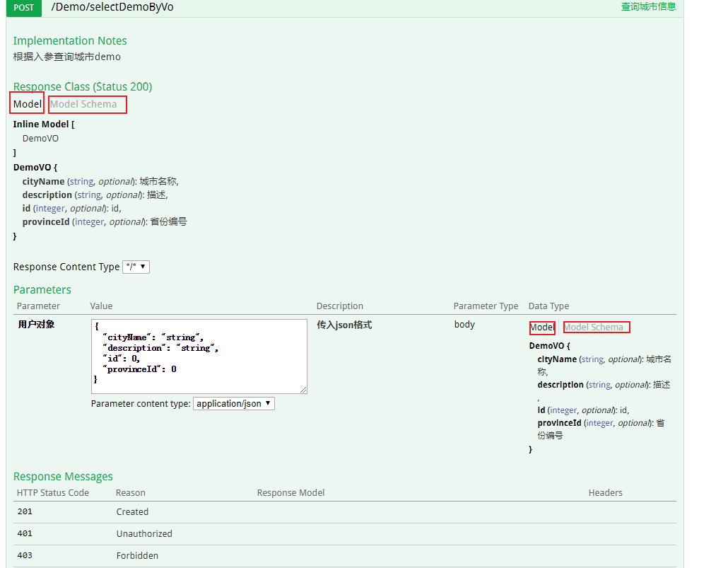Switch to Response Class Model Schema tab
The height and width of the screenshot is (568, 728).
pyautogui.click(x=83, y=104)
